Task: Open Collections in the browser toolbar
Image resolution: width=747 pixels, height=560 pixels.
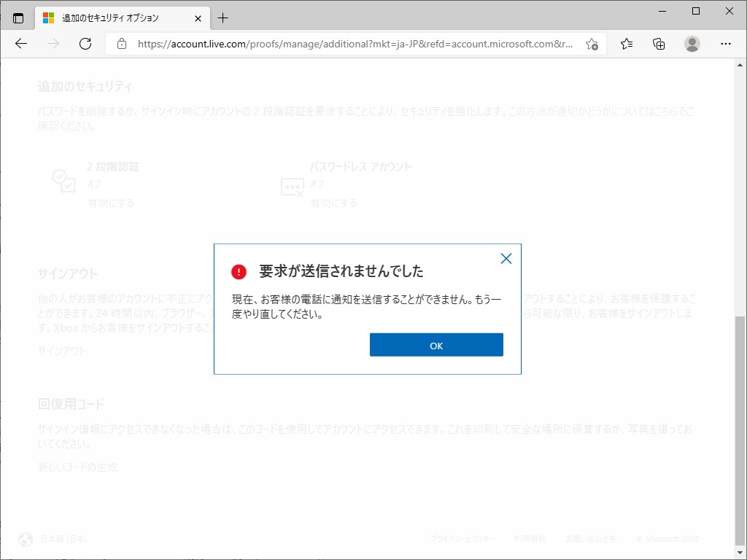Action: (x=659, y=44)
